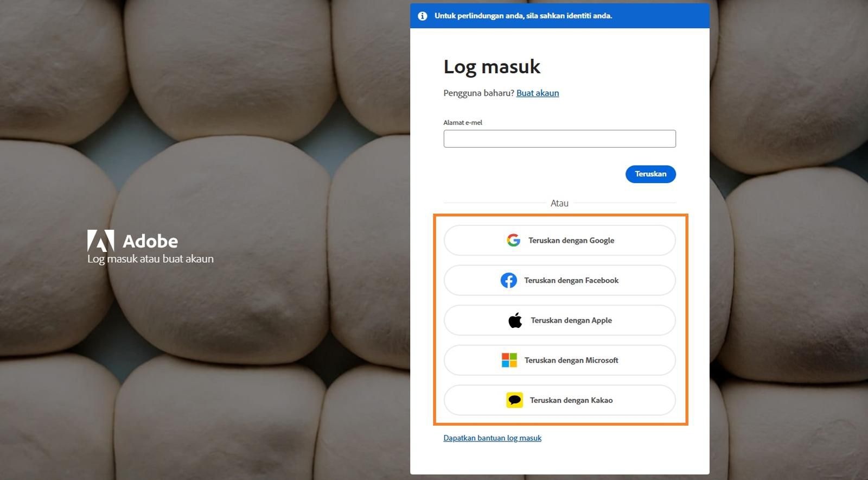
Task: Click the Facebook logo icon
Action: tap(508, 280)
